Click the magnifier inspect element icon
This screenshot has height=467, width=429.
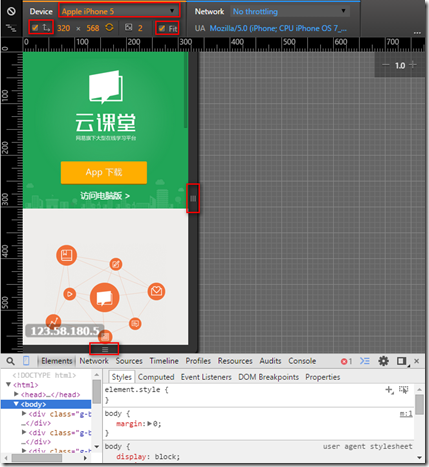(x=11, y=361)
